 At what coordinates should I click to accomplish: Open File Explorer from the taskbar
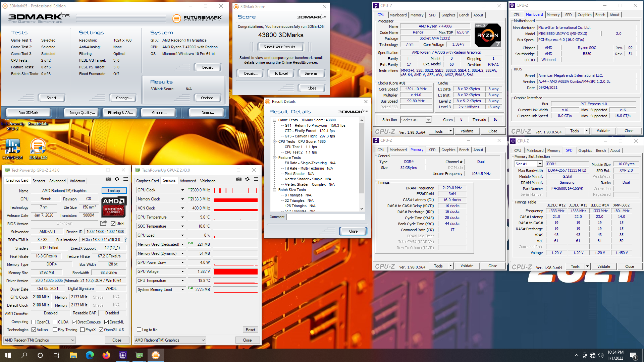[73, 355]
